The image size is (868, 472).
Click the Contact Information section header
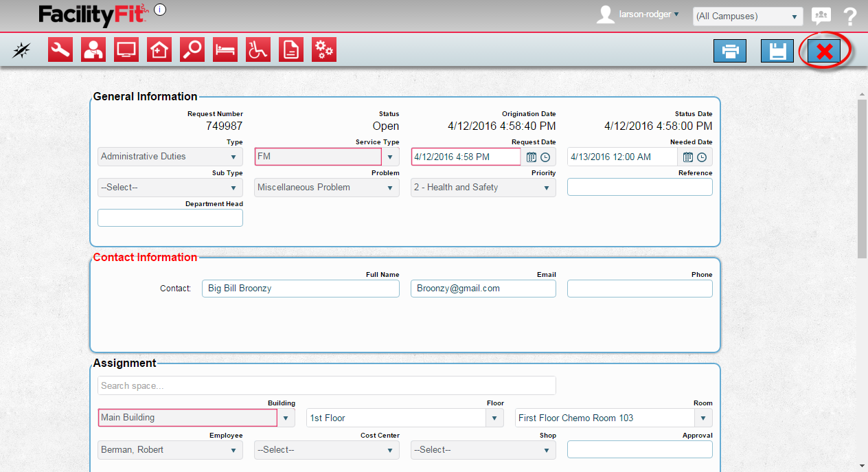[145, 257]
